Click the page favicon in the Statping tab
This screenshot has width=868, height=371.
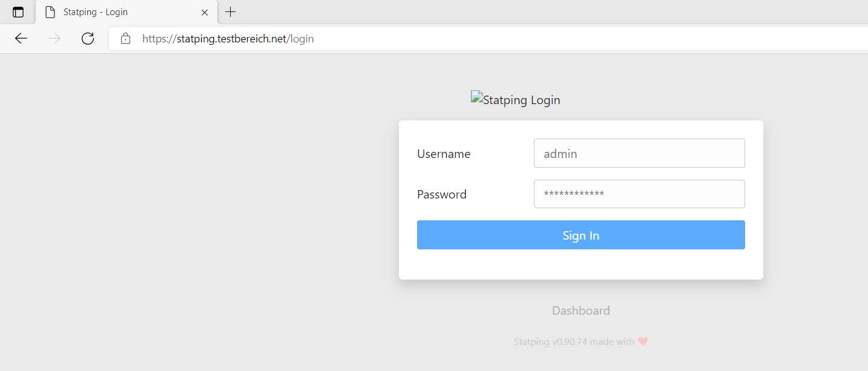(x=50, y=12)
